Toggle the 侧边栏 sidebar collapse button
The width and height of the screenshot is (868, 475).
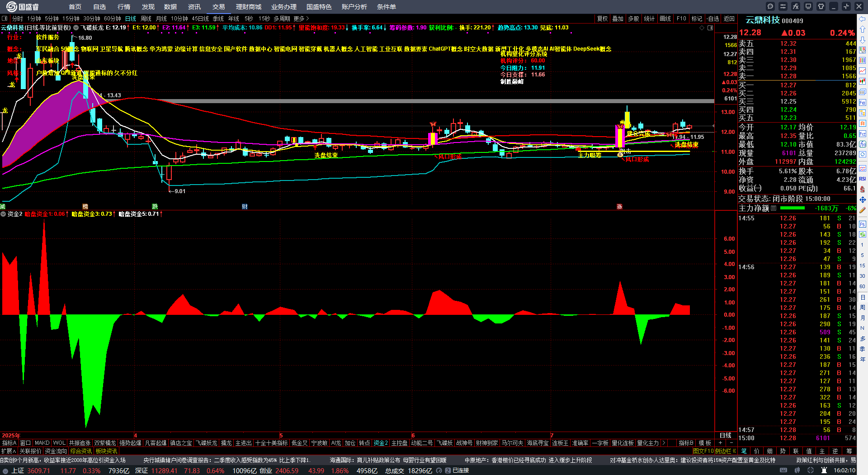tap(726, 451)
